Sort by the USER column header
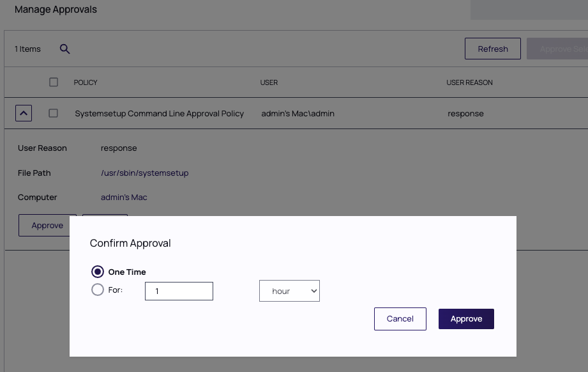The height and width of the screenshot is (372, 588). click(x=269, y=82)
